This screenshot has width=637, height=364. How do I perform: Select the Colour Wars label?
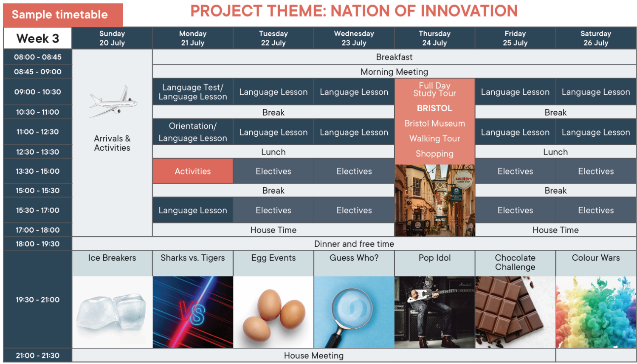click(x=596, y=258)
